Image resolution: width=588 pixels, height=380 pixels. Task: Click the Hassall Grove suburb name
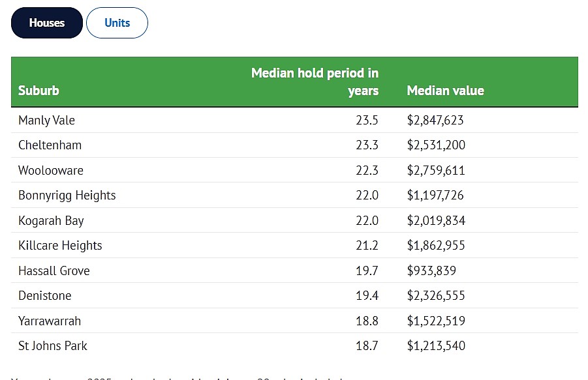(x=54, y=270)
